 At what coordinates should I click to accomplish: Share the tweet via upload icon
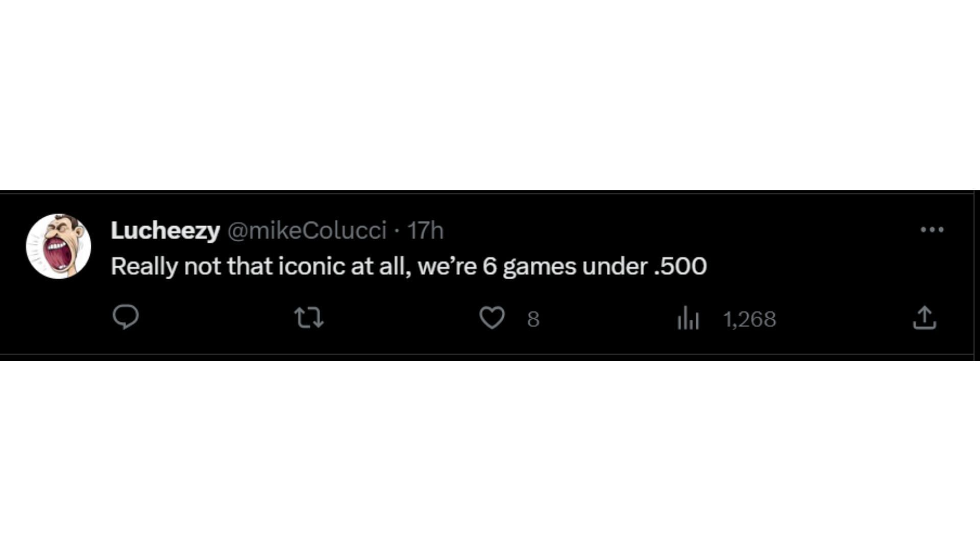(x=924, y=317)
